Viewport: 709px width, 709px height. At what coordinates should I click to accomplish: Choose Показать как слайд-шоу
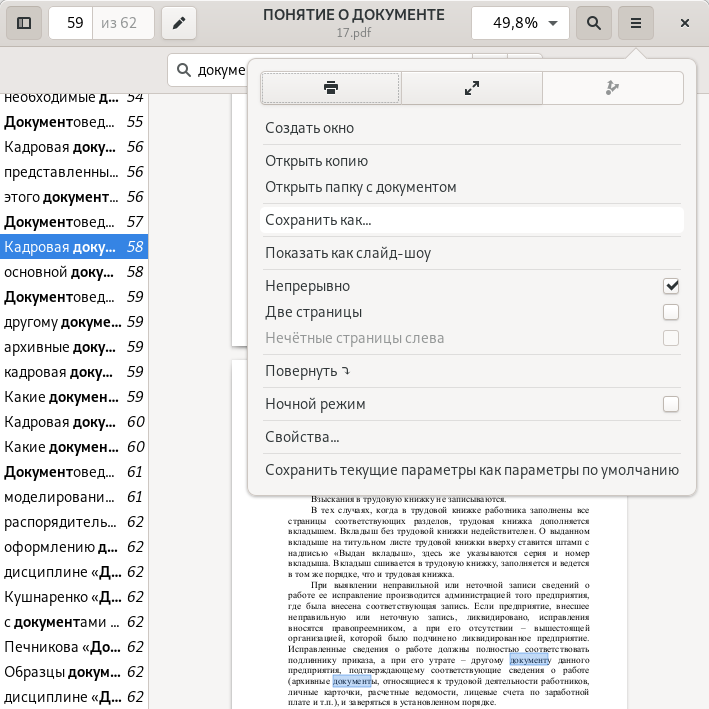(x=348, y=253)
